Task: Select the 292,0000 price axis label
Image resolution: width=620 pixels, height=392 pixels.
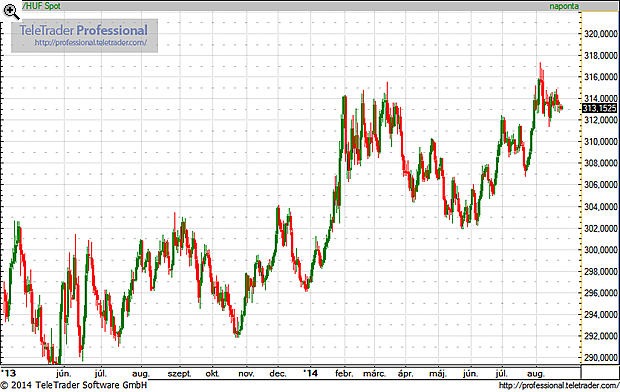Action: (x=601, y=336)
